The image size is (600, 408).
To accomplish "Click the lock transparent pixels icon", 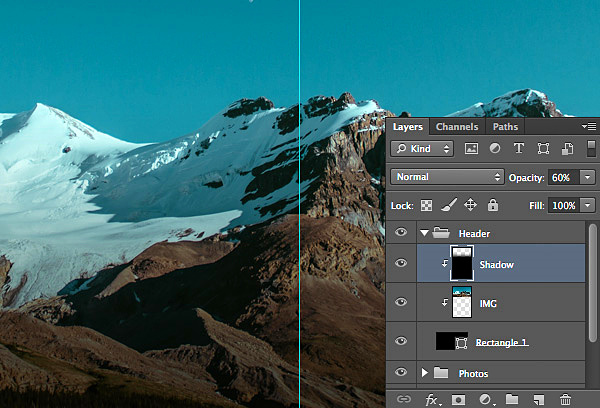I will (x=427, y=205).
